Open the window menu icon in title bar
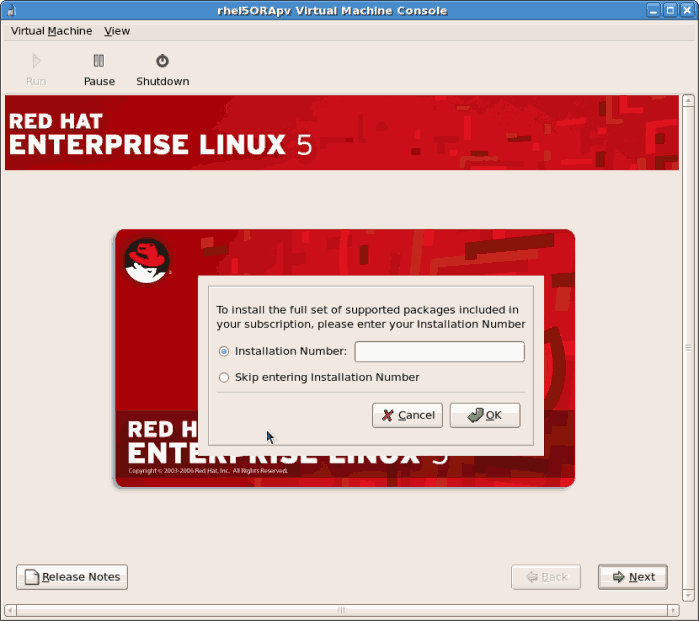Image resolution: width=699 pixels, height=621 pixels. (11, 10)
